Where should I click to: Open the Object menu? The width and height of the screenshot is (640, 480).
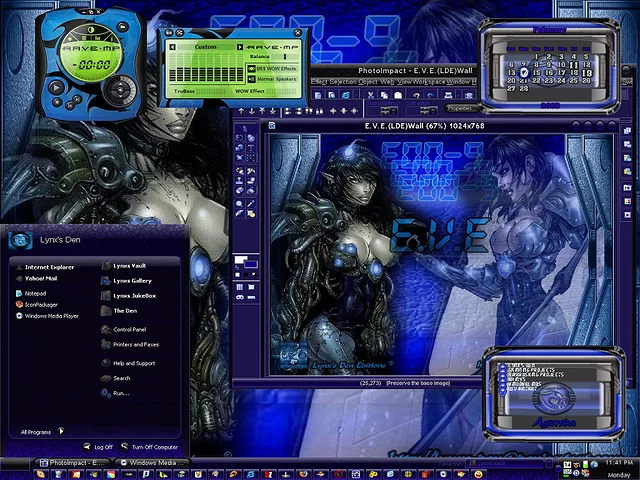coord(368,82)
